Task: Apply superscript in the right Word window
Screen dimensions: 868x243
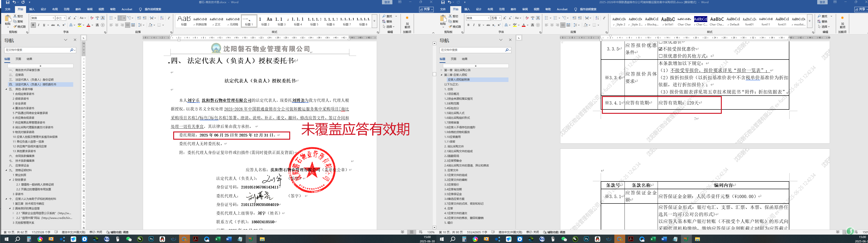Action: [499, 25]
